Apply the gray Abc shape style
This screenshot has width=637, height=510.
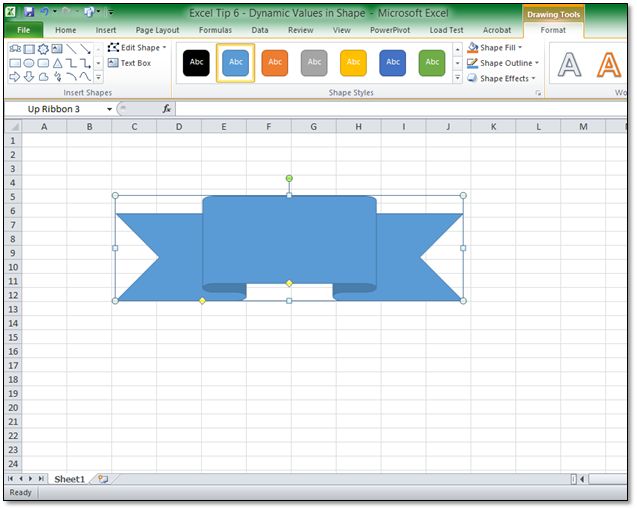tap(314, 63)
